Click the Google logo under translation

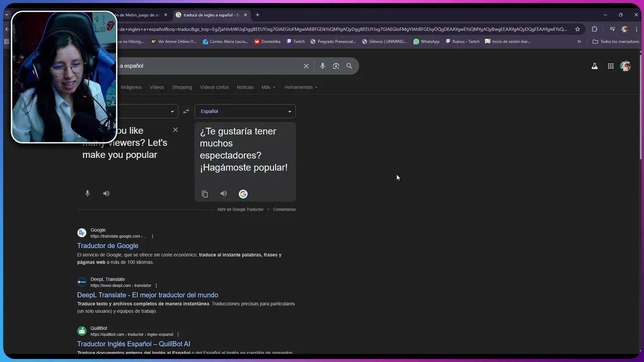click(x=243, y=194)
